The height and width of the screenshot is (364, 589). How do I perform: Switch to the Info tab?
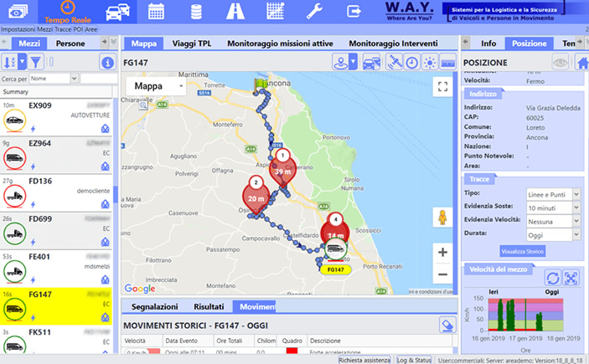coord(488,44)
